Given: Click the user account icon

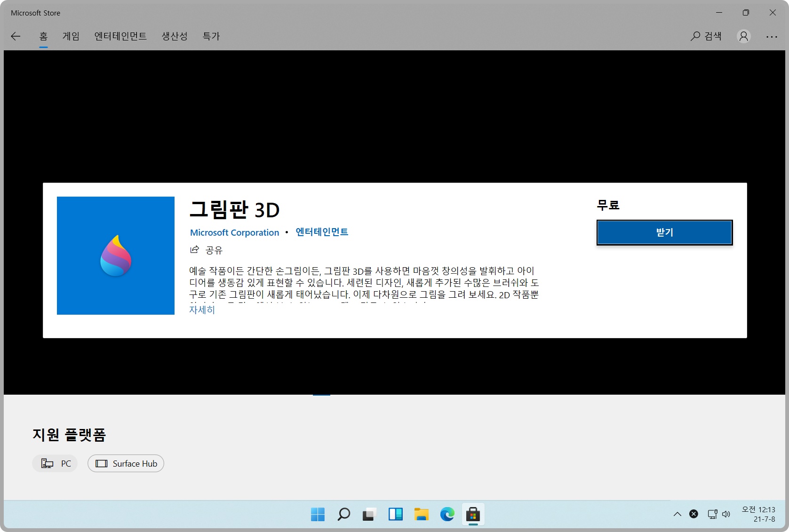Looking at the screenshot, I should tap(743, 36).
